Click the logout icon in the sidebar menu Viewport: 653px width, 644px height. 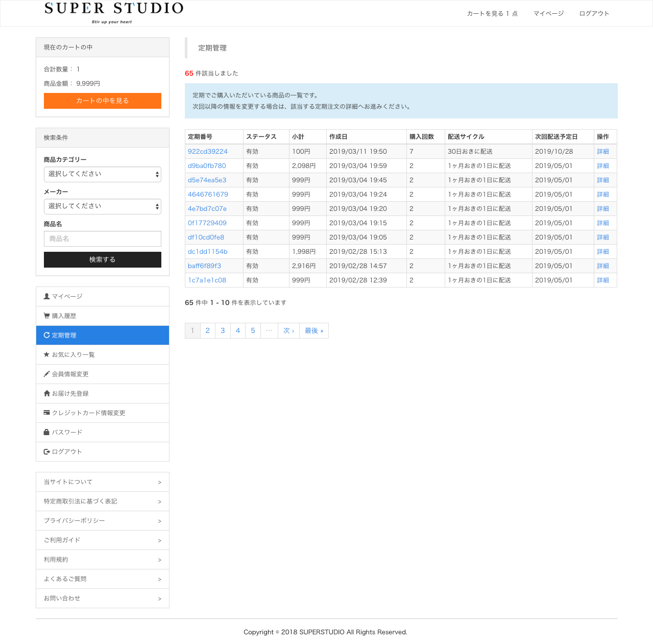(x=47, y=451)
